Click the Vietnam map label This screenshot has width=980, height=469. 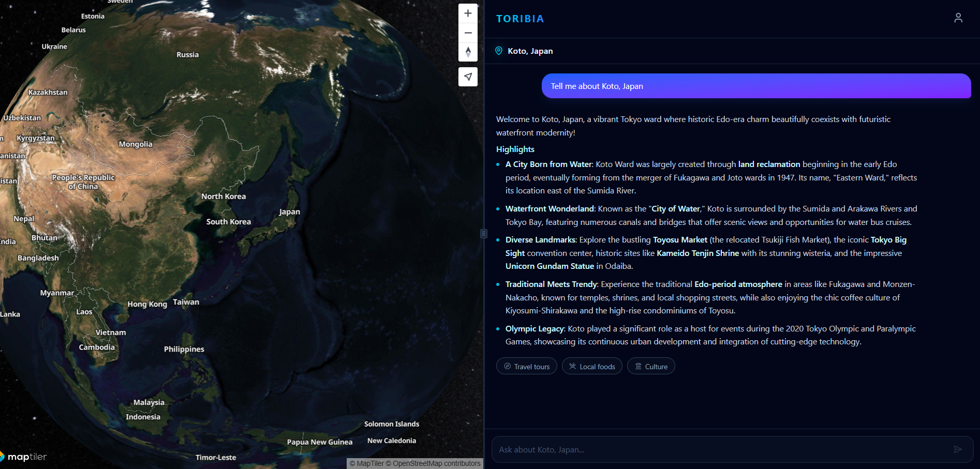110,332
